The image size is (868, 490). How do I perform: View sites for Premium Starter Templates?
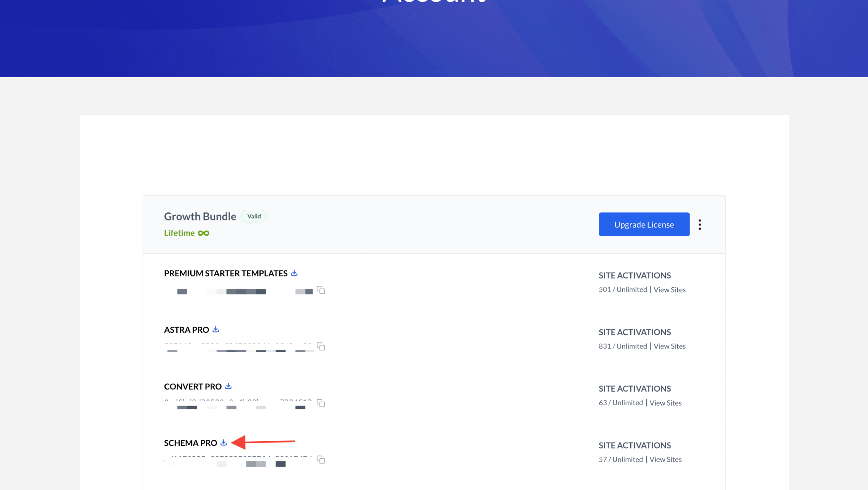[x=670, y=290]
